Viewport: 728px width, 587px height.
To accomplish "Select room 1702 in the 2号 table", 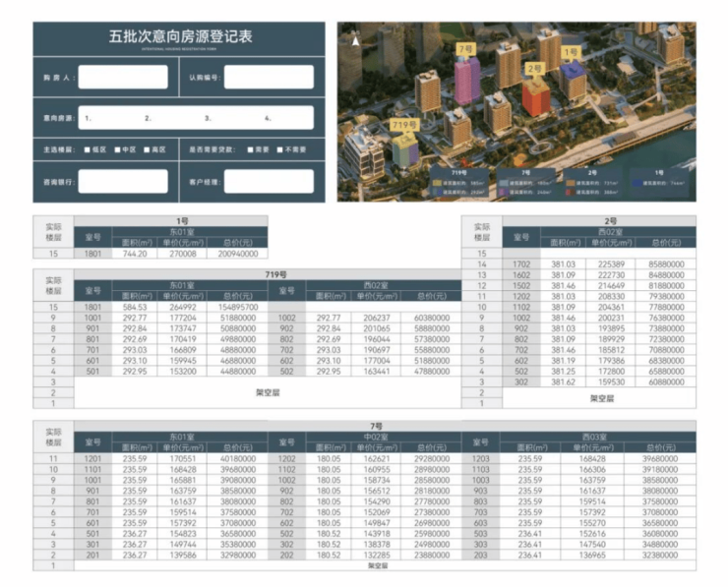I will point(521,264).
